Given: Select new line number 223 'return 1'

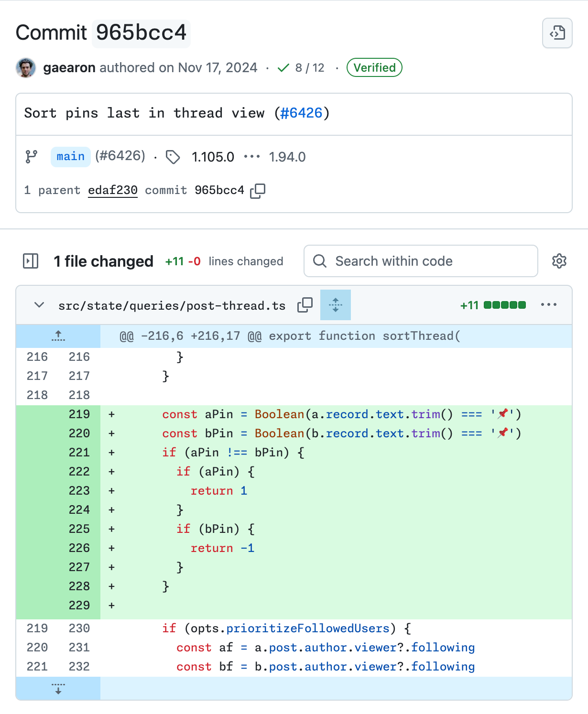Looking at the screenshot, I should tap(79, 491).
